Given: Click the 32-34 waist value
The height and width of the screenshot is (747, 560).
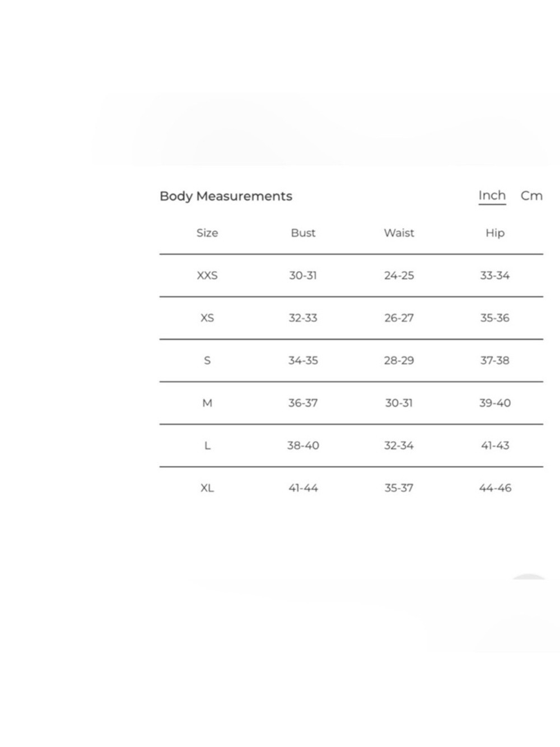Looking at the screenshot, I should pos(399,446).
